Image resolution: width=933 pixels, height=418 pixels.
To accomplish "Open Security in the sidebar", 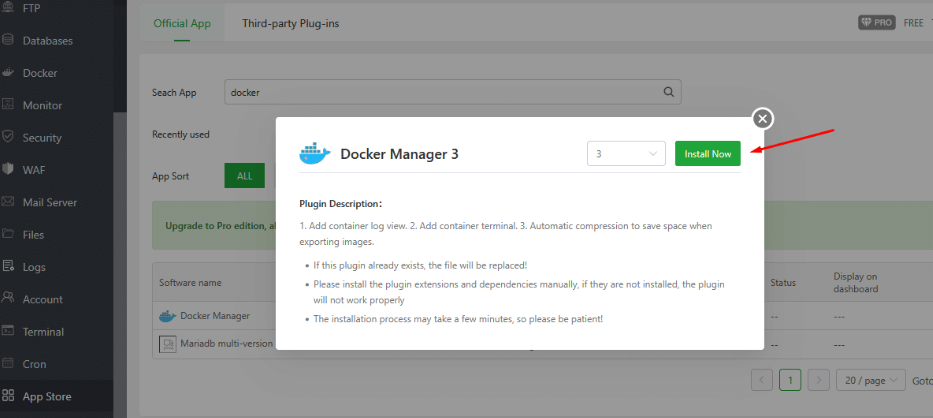I will 42,138.
